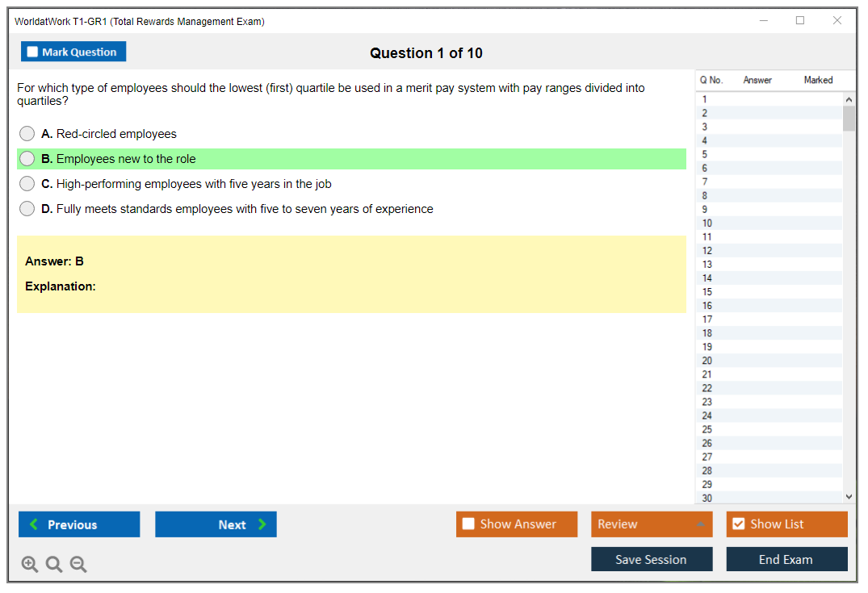Maximize the exam window
Screen dimensions: 868x593
point(800,21)
